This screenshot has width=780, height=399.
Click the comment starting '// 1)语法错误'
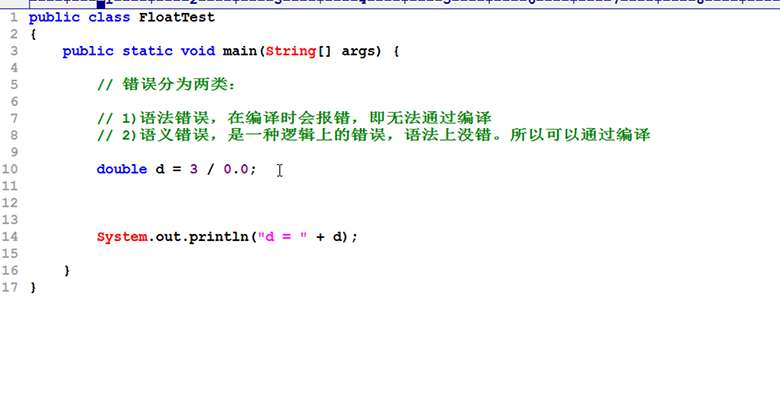pyautogui.click(x=294, y=118)
